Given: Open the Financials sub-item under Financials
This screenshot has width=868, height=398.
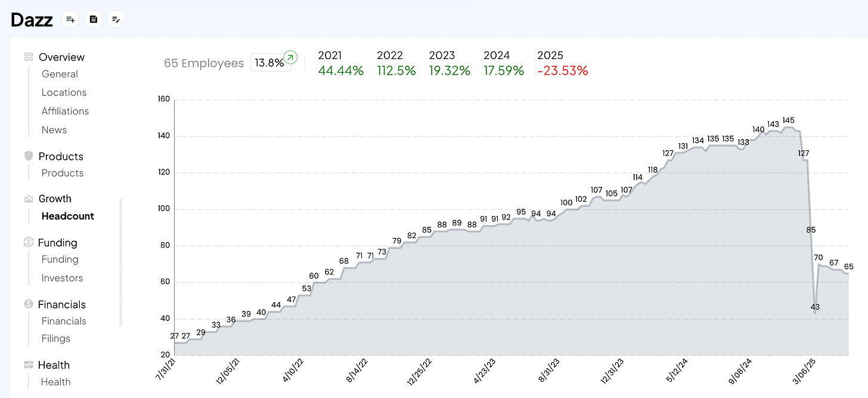Looking at the screenshot, I should coord(64,321).
